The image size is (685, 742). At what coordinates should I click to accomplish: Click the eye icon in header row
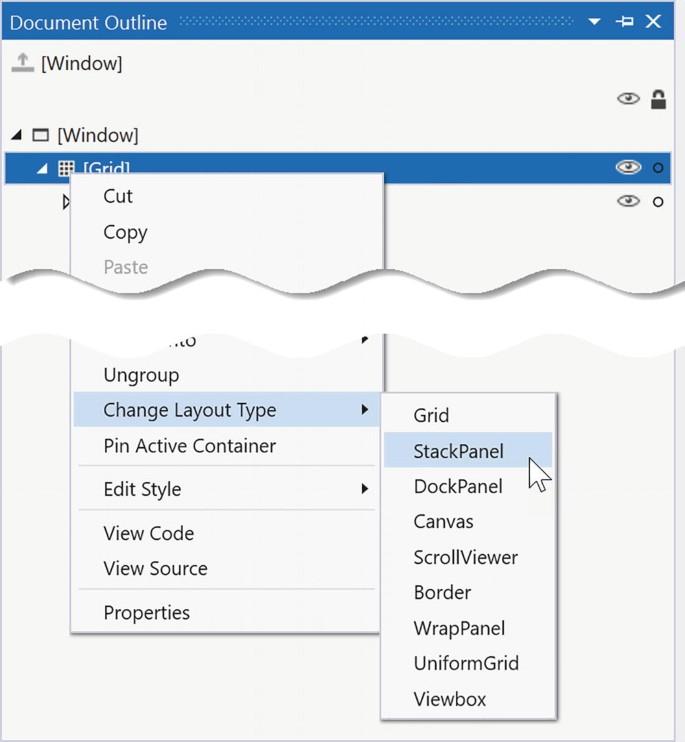point(628,99)
